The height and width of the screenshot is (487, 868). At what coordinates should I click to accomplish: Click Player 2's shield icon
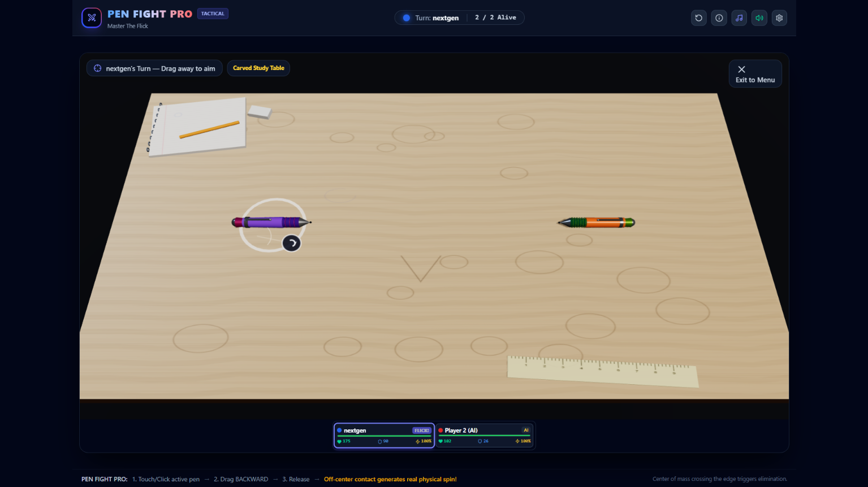[480, 441]
